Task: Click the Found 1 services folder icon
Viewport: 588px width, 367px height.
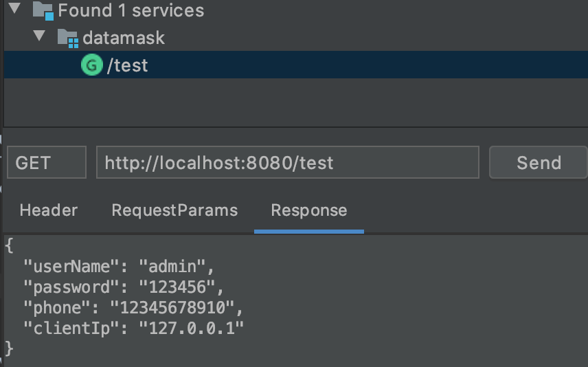Action: [x=43, y=10]
